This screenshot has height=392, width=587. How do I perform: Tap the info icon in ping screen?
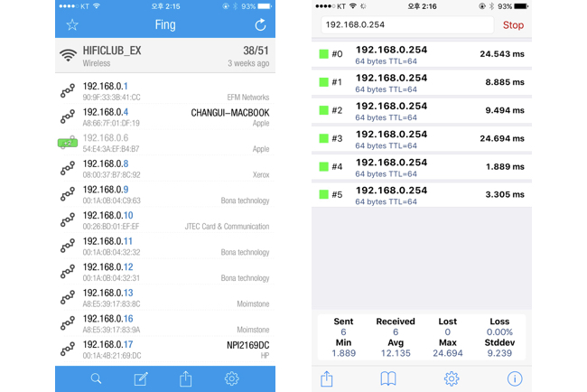point(515,378)
